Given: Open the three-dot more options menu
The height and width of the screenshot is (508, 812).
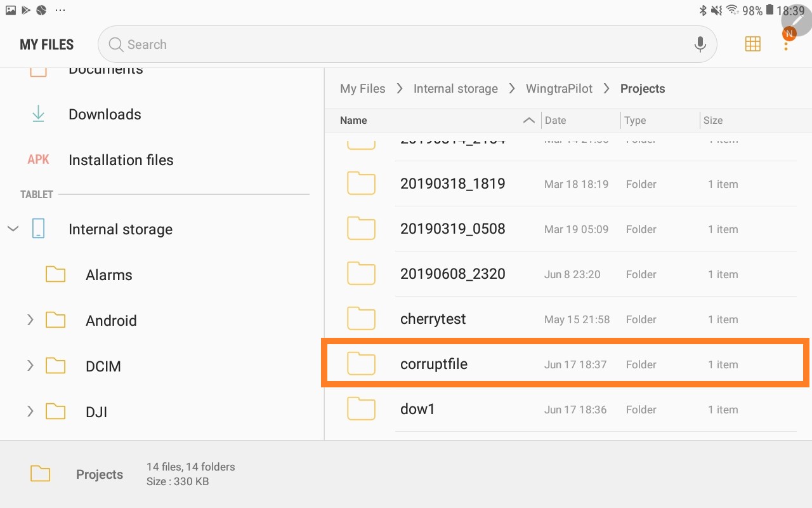Looking at the screenshot, I should click(786, 46).
